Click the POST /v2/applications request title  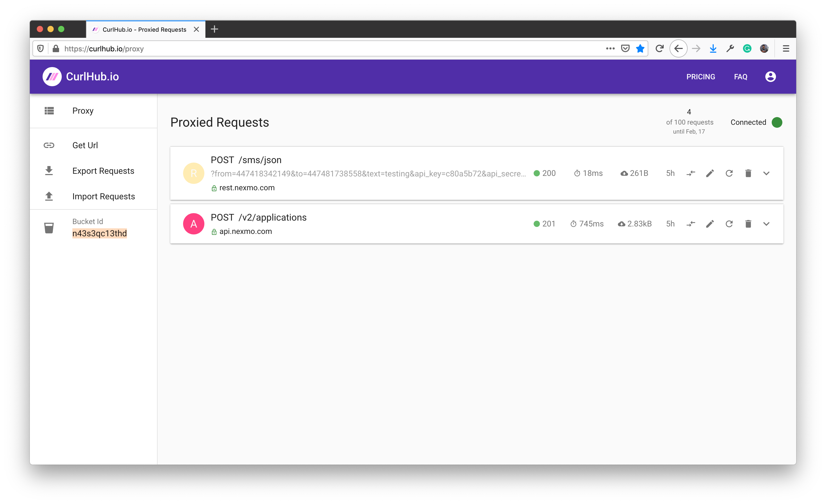point(258,217)
